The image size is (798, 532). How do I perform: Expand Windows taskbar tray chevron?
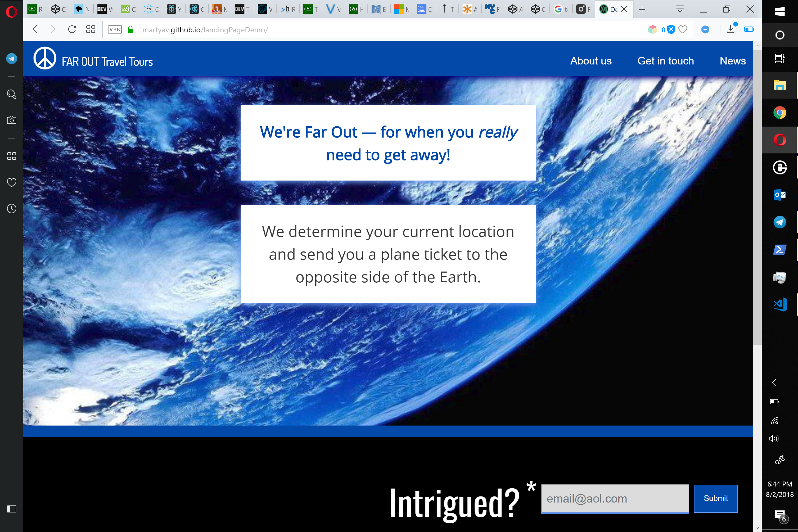pos(774,383)
